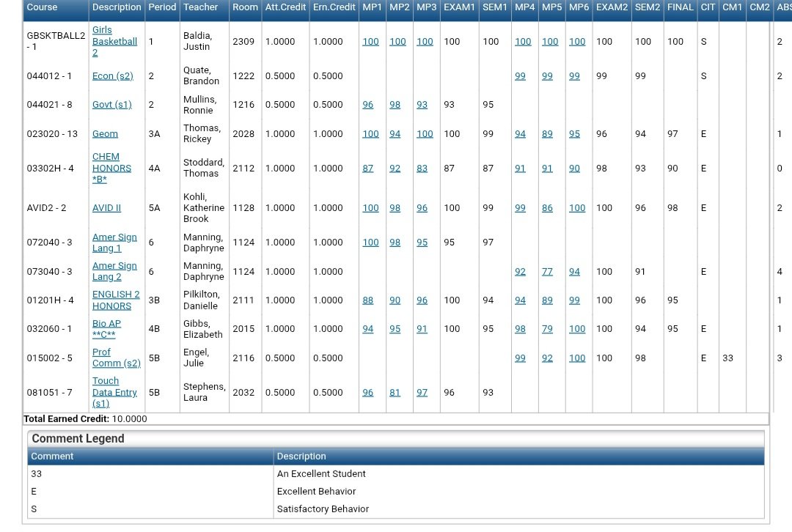Open the Econ (s2) course link
The image size is (792, 532).
113,76
